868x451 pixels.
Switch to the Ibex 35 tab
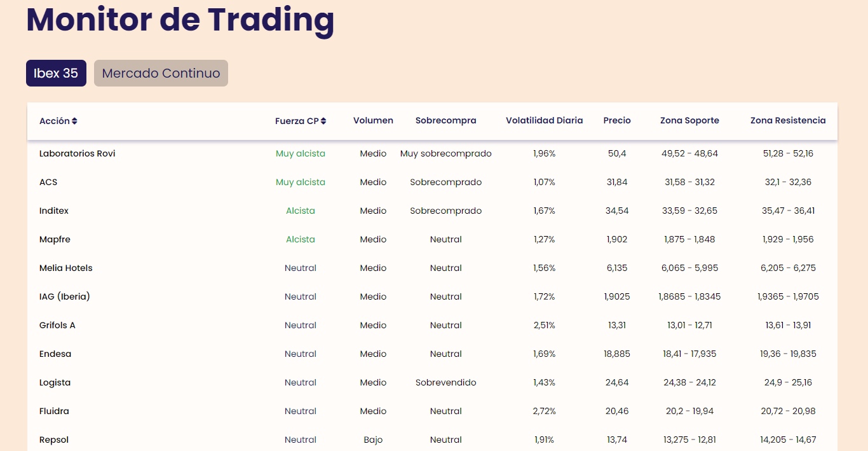point(56,73)
